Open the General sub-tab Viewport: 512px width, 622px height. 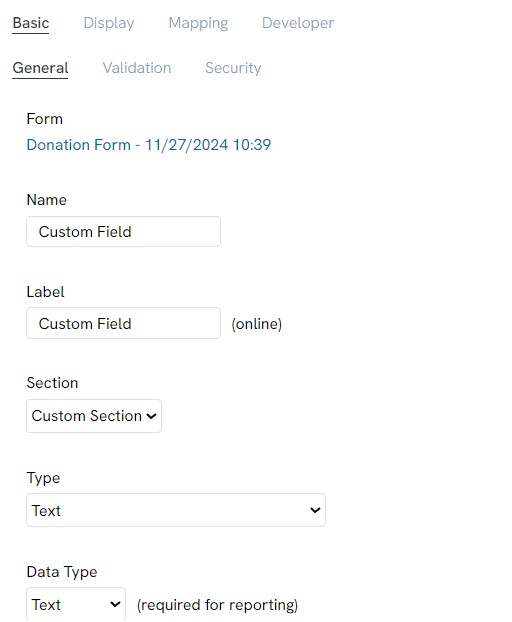pos(40,68)
